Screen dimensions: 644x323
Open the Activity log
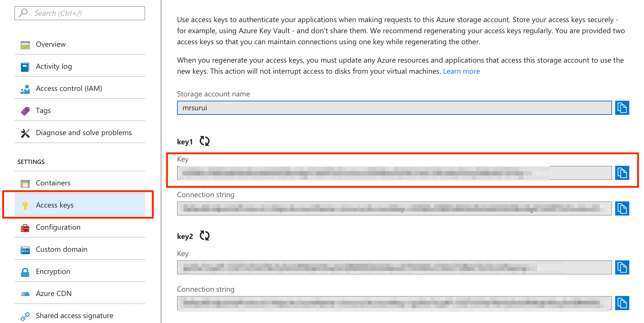pos(54,66)
